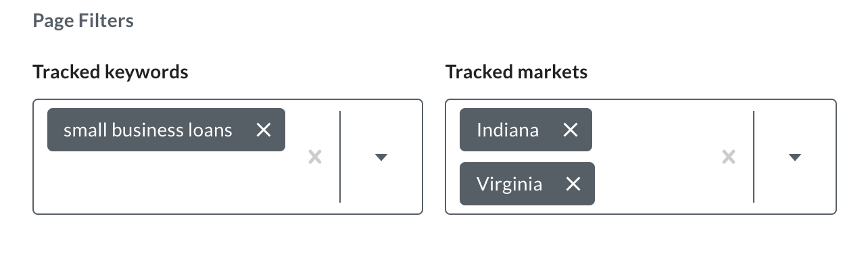
Task: Click empty area right of Virginia tag
Action: click(x=654, y=184)
